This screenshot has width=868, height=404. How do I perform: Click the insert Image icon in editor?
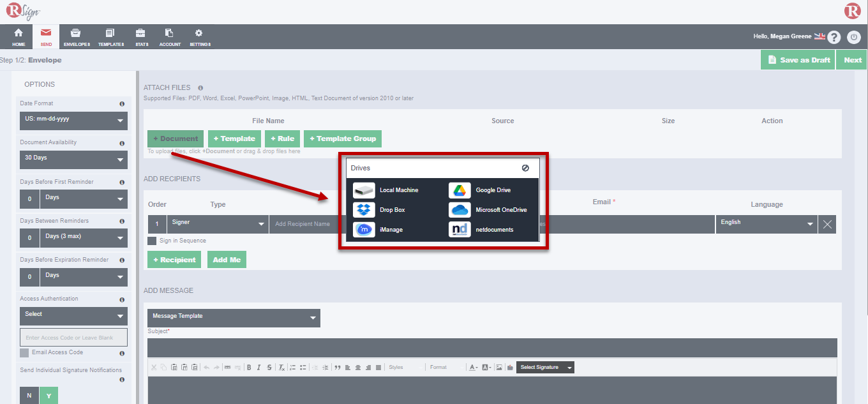coord(499,367)
